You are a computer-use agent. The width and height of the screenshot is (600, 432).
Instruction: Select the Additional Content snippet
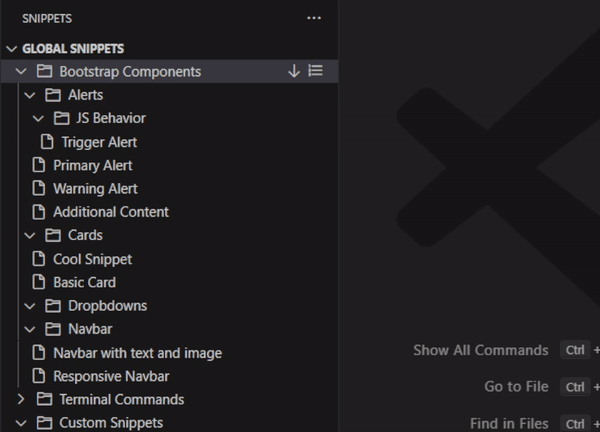pyautogui.click(x=111, y=212)
